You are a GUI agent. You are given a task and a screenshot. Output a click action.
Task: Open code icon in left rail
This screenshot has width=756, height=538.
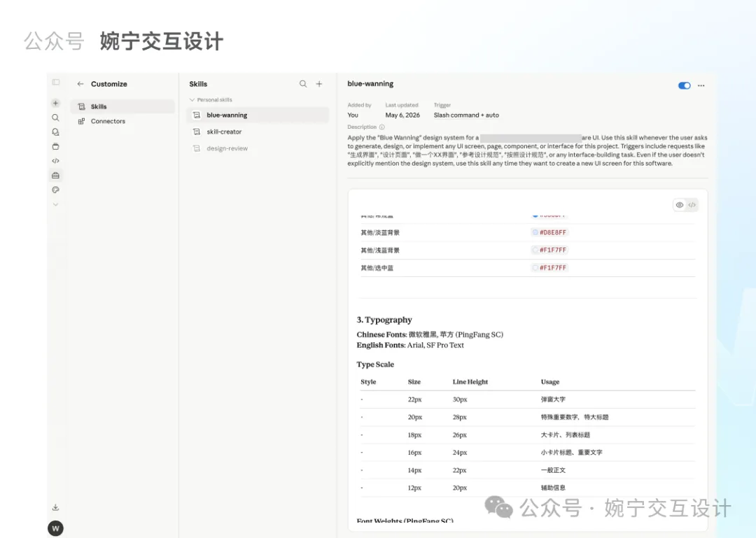(55, 161)
